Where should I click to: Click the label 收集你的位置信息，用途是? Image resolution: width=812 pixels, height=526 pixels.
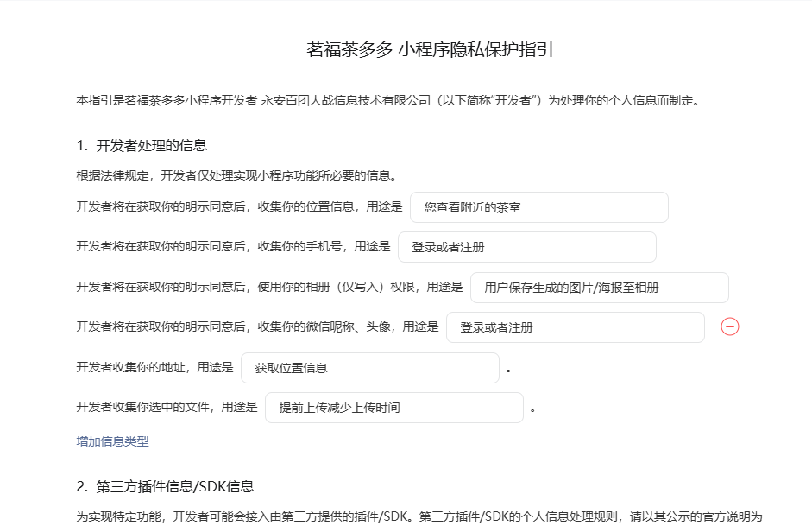(x=330, y=206)
